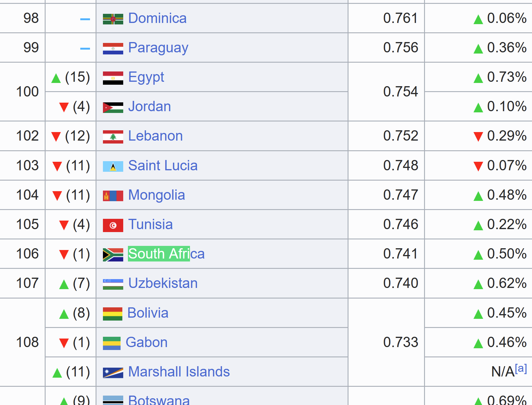The height and width of the screenshot is (405, 532).
Task: Follow the Gabon link
Action: [x=146, y=342]
